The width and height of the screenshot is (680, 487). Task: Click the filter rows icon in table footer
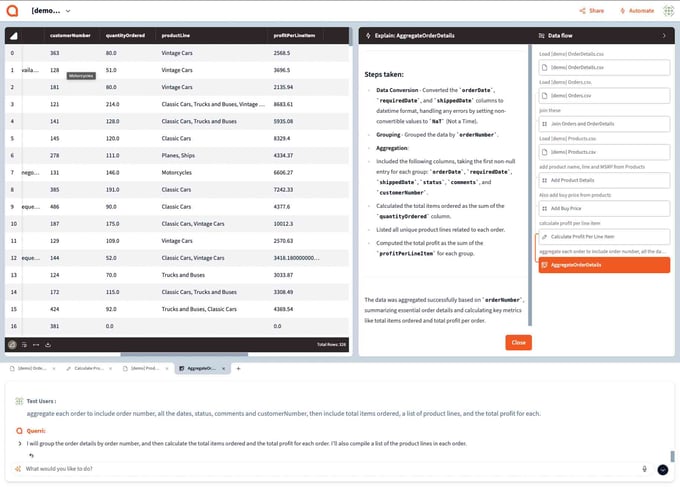(24, 345)
